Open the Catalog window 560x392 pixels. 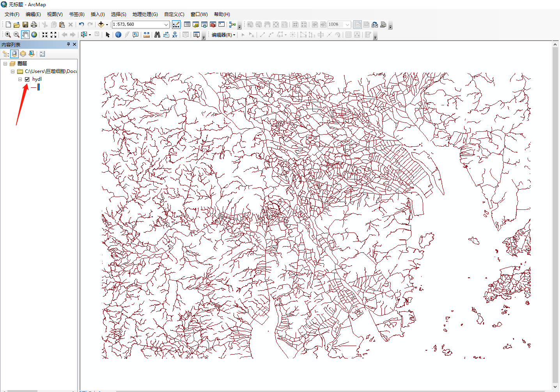[195, 24]
